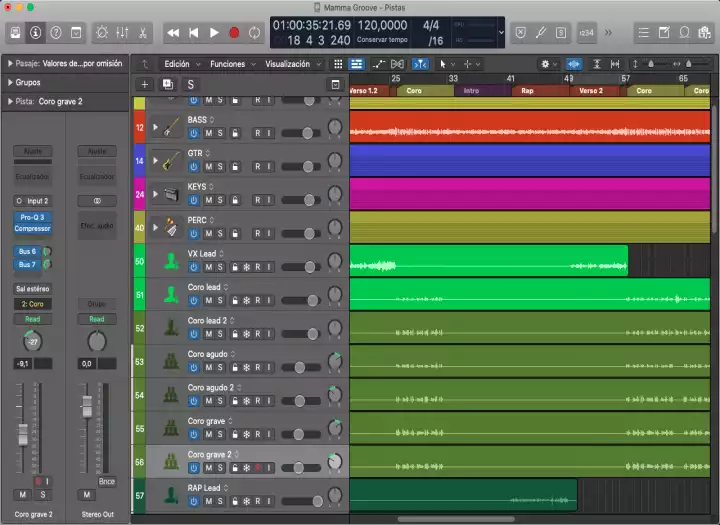Open the pointer tool menu
Screen dimensions: 720x525
point(445,64)
